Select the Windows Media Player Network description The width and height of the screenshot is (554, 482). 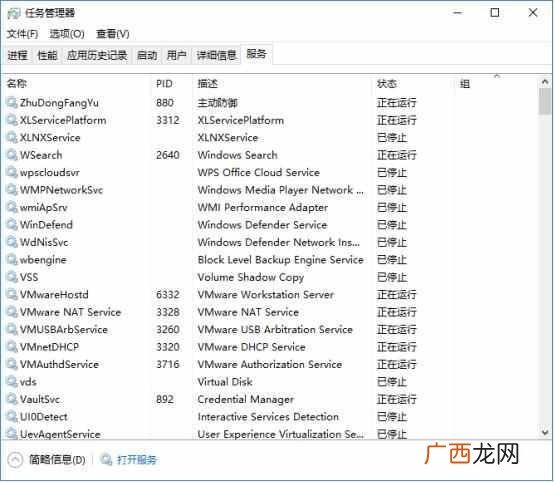tap(280, 190)
